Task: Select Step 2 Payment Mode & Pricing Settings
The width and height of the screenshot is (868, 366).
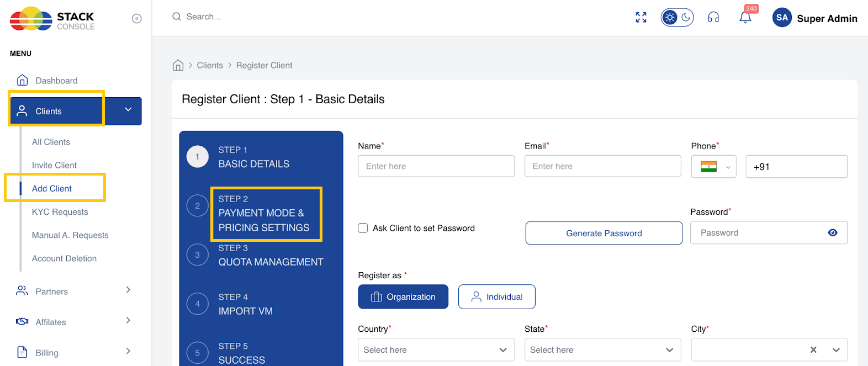Action: pyautogui.click(x=263, y=214)
